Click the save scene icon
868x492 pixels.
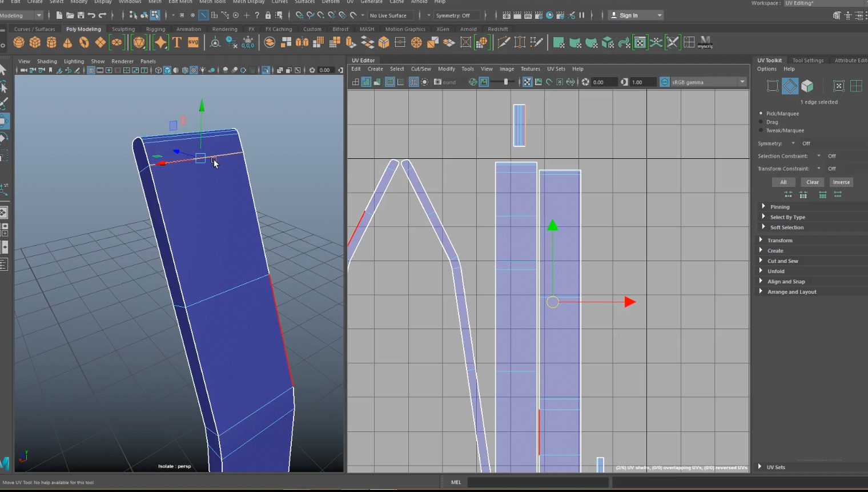(81, 15)
